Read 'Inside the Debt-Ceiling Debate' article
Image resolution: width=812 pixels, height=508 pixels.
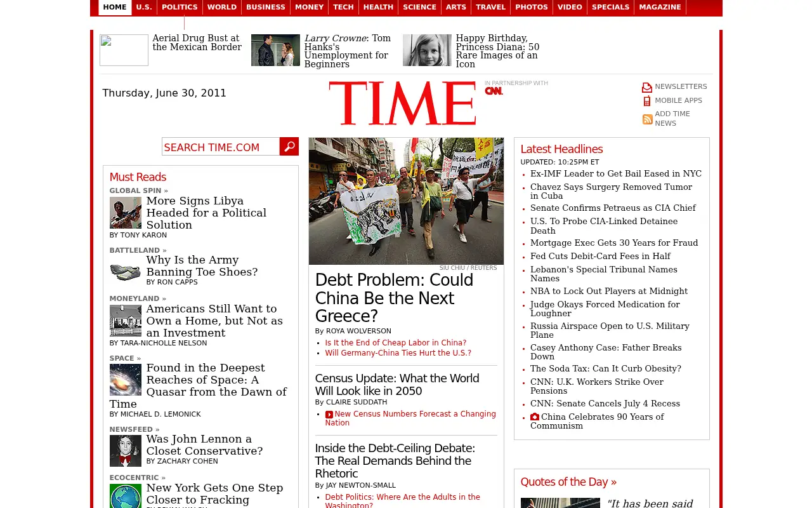click(395, 461)
